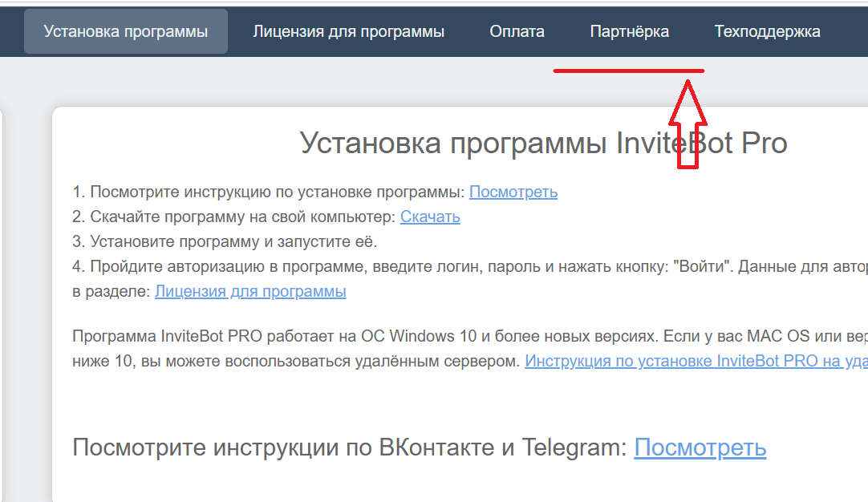Click the paragraph about OC Windows 10 compatibility
Screen dimensions: 868x502
470,349
